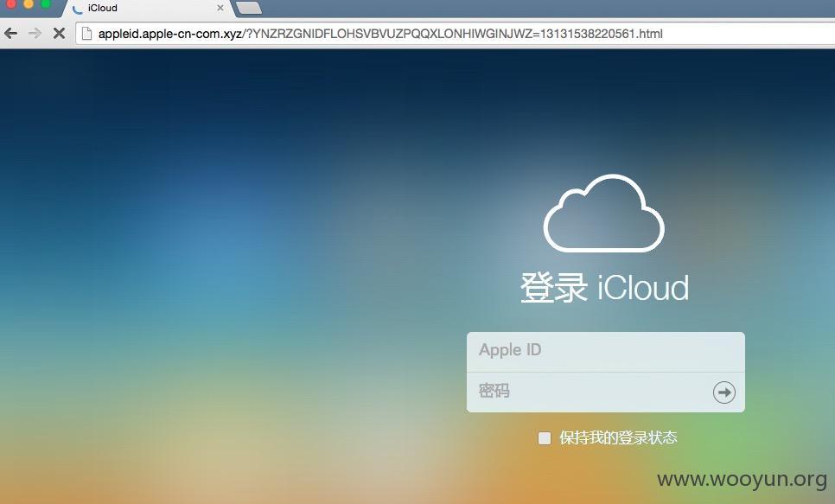This screenshot has height=504, width=835.
Task: Click the green maximize window button
Action: click(46, 3)
